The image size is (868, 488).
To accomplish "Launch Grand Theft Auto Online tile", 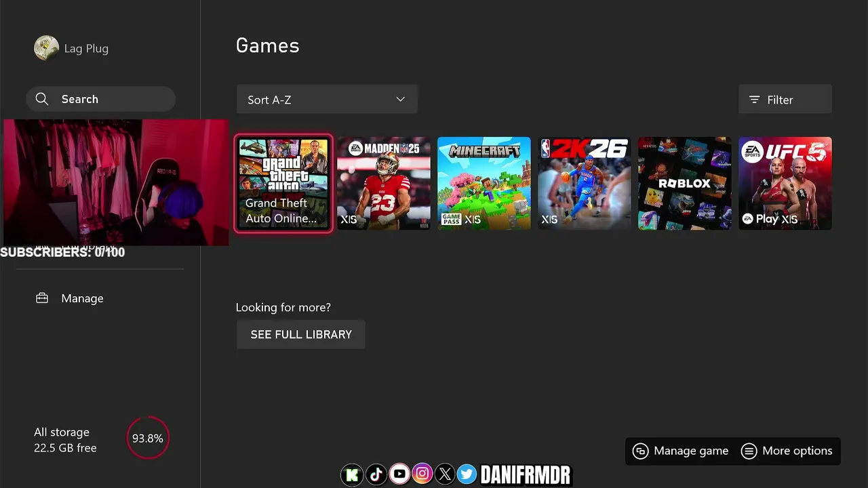I will click(283, 183).
